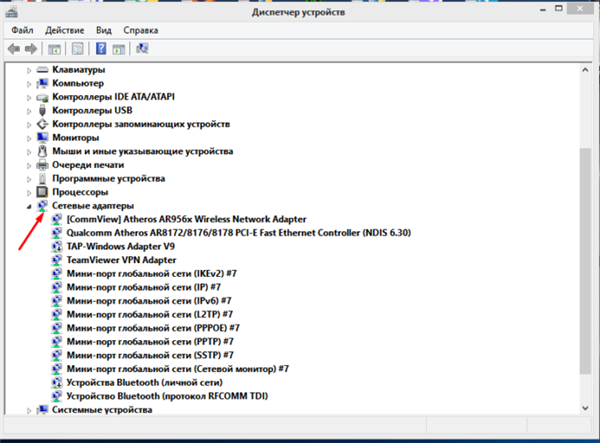
Task: Expand the Процессоры category
Action: (x=29, y=193)
